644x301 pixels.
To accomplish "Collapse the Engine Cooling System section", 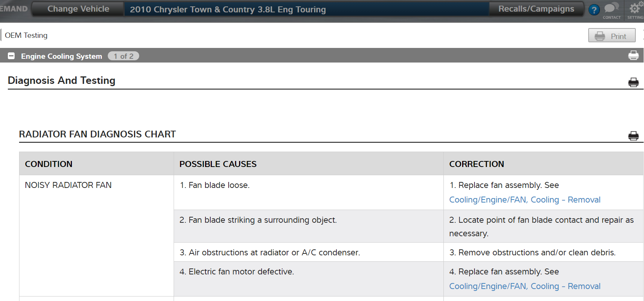I will 11,56.
